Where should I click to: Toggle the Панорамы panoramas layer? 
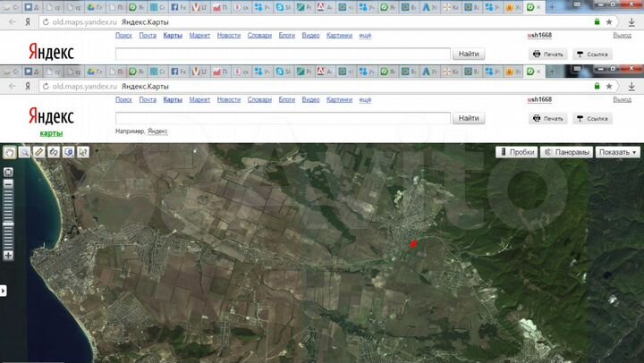click(x=566, y=152)
